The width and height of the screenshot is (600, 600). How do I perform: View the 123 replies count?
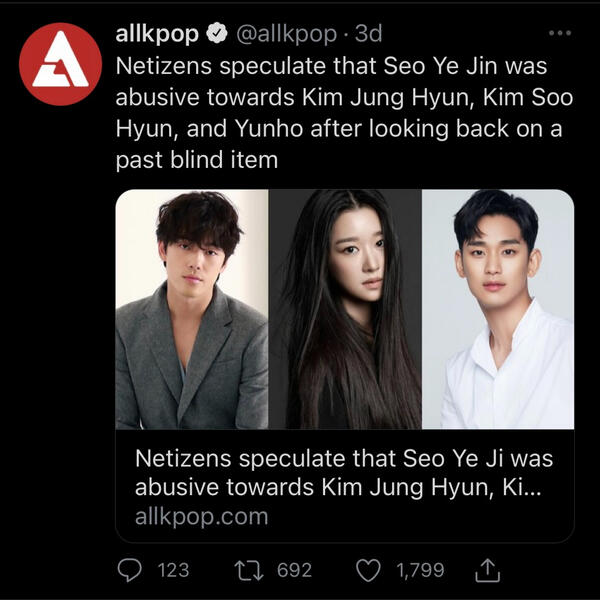pos(173,570)
